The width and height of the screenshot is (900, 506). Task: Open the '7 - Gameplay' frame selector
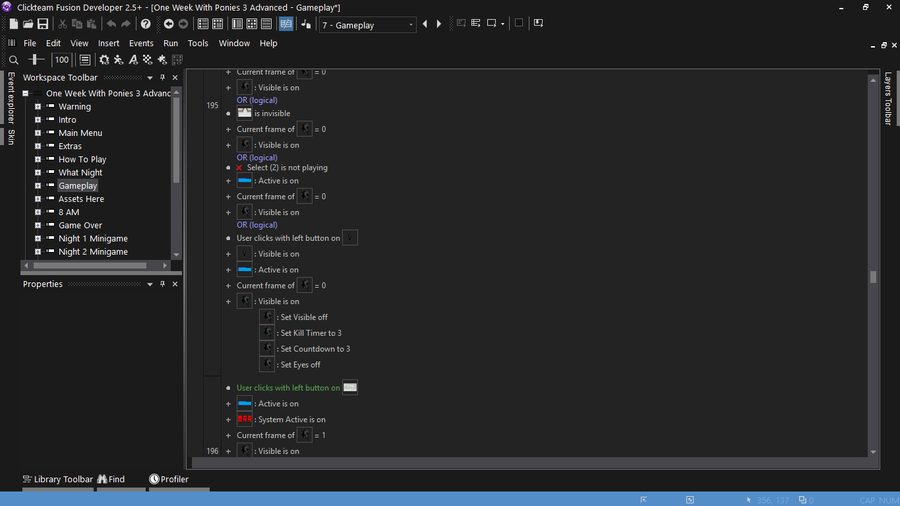point(367,25)
